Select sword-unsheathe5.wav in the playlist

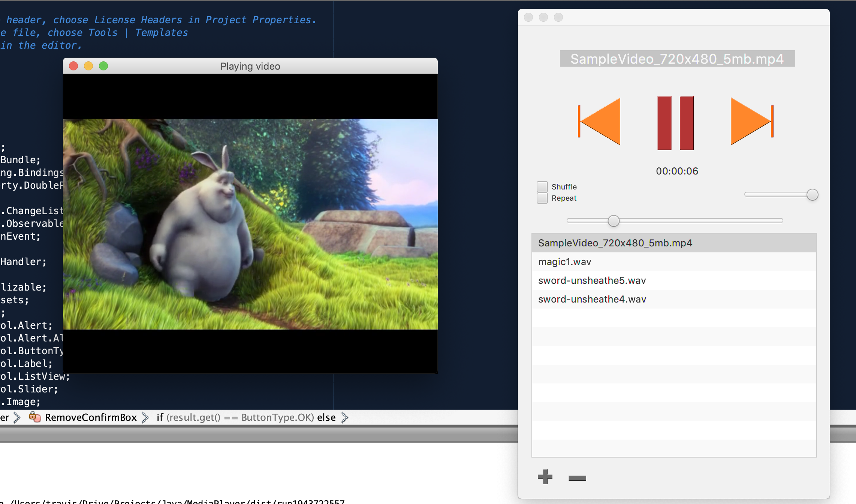592,280
